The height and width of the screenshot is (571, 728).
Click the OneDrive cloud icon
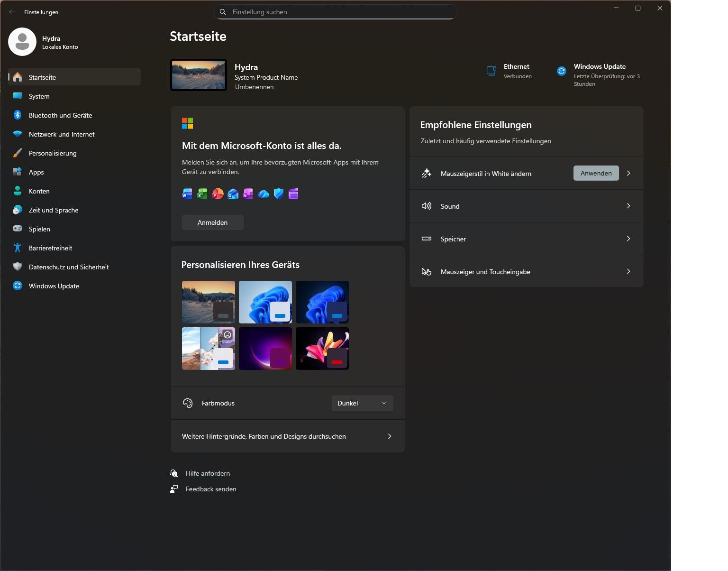[264, 194]
